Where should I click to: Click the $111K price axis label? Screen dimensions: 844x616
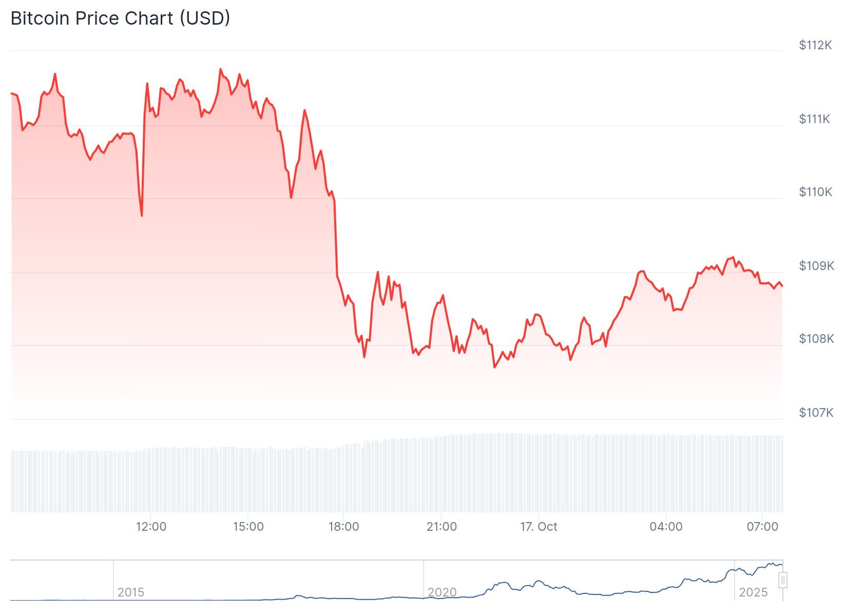pyautogui.click(x=814, y=119)
